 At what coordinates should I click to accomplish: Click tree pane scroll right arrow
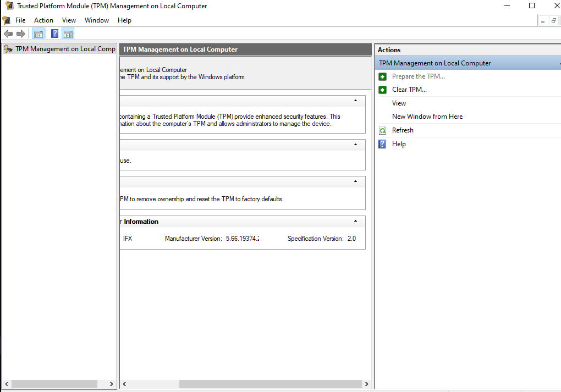click(111, 384)
